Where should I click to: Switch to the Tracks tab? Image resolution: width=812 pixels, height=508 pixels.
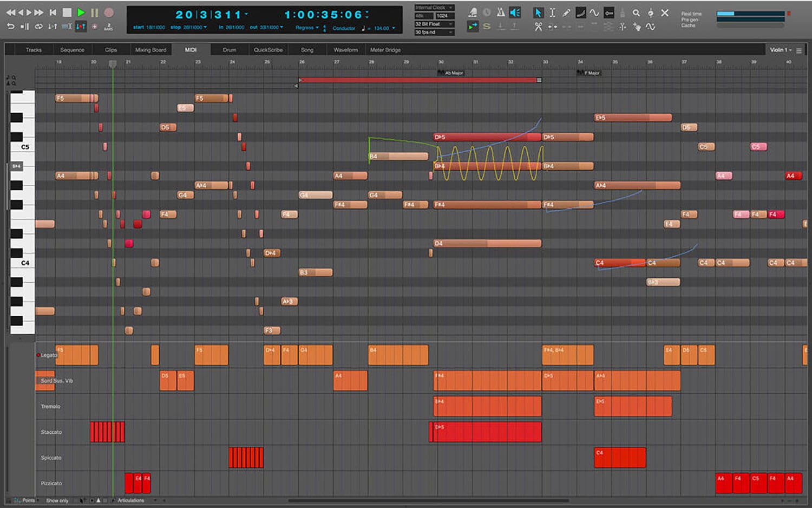pyautogui.click(x=34, y=50)
